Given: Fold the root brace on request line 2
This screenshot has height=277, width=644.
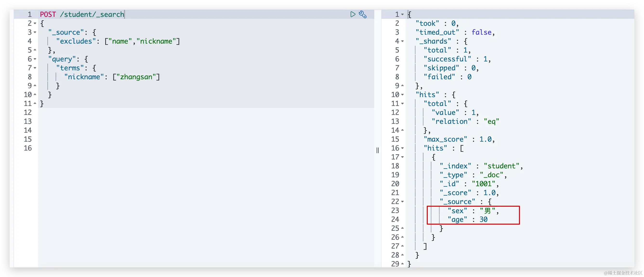Looking at the screenshot, I should 35,23.
